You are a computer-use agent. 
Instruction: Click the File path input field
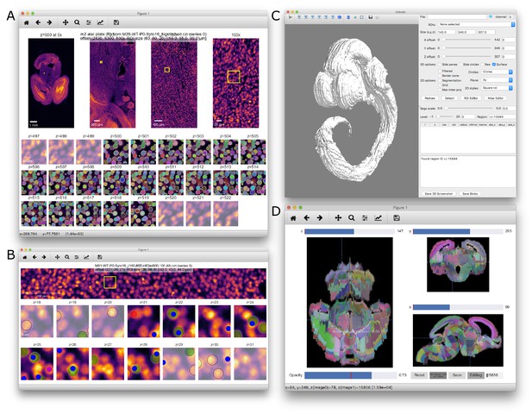(457, 16)
